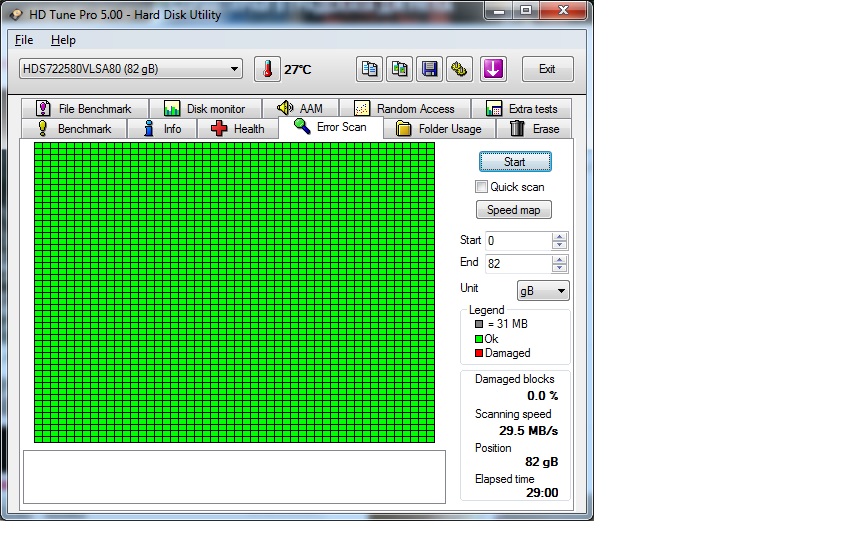
Task: Click the gray 31 MB legend swatch
Action: pyautogui.click(x=479, y=324)
